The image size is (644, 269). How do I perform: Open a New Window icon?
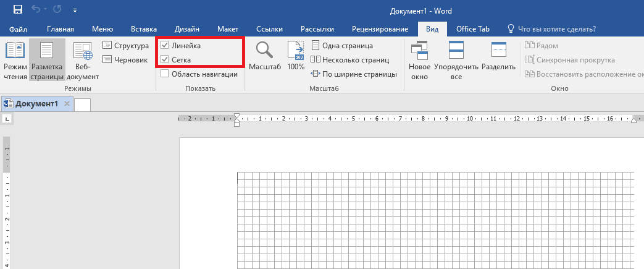(419, 61)
